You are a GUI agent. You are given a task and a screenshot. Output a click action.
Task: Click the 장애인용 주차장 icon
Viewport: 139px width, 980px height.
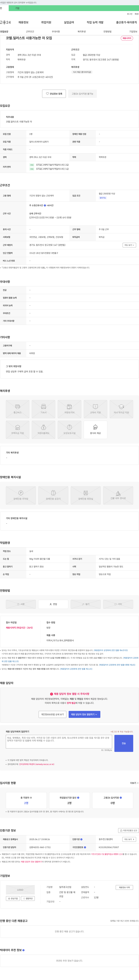click(x=21, y=495)
